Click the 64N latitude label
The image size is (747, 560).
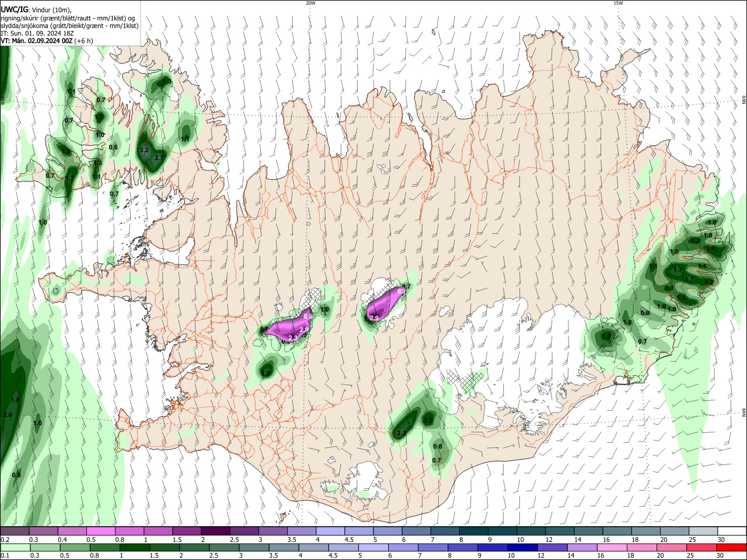click(744, 412)
